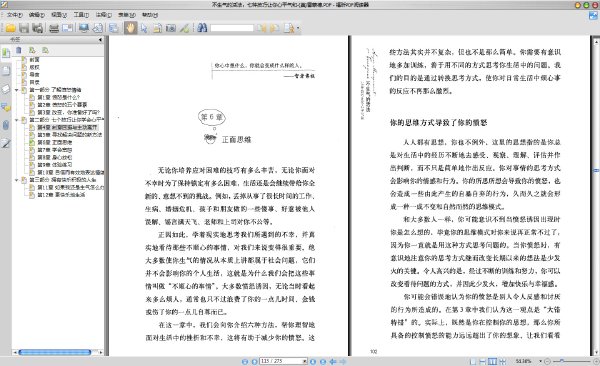This screenshot has height=366, width=600.
Task: Select the Hand tool
Action: tap(130, 28)
